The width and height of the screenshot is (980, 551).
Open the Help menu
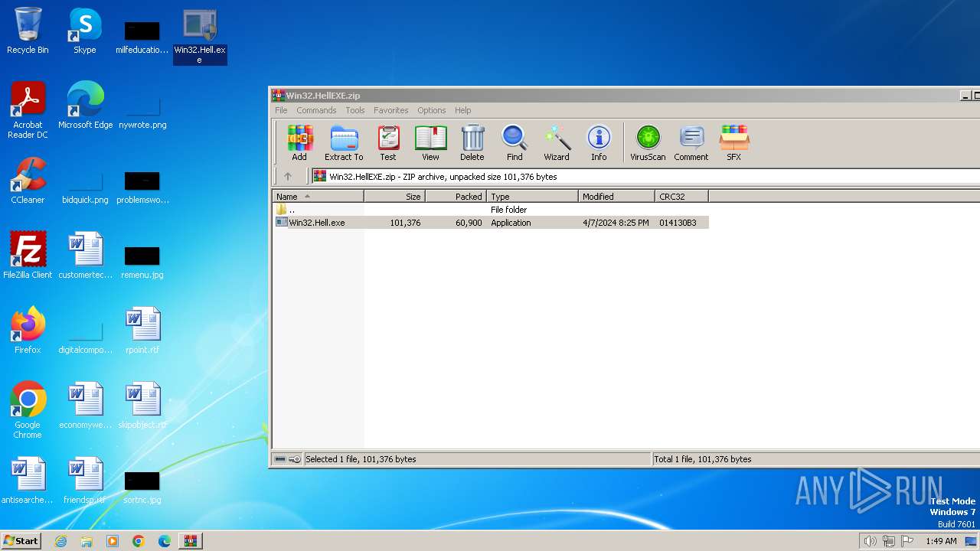coord(463,110)
